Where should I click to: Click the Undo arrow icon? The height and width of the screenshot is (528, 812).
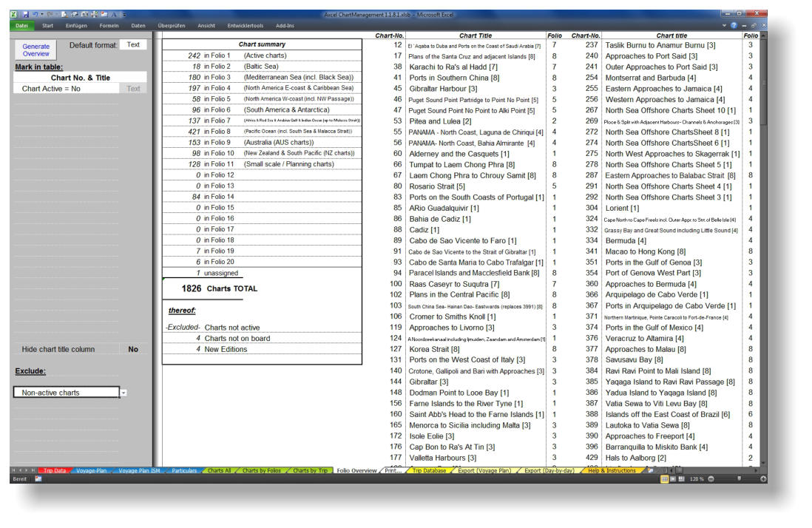[x=35, y=16]
